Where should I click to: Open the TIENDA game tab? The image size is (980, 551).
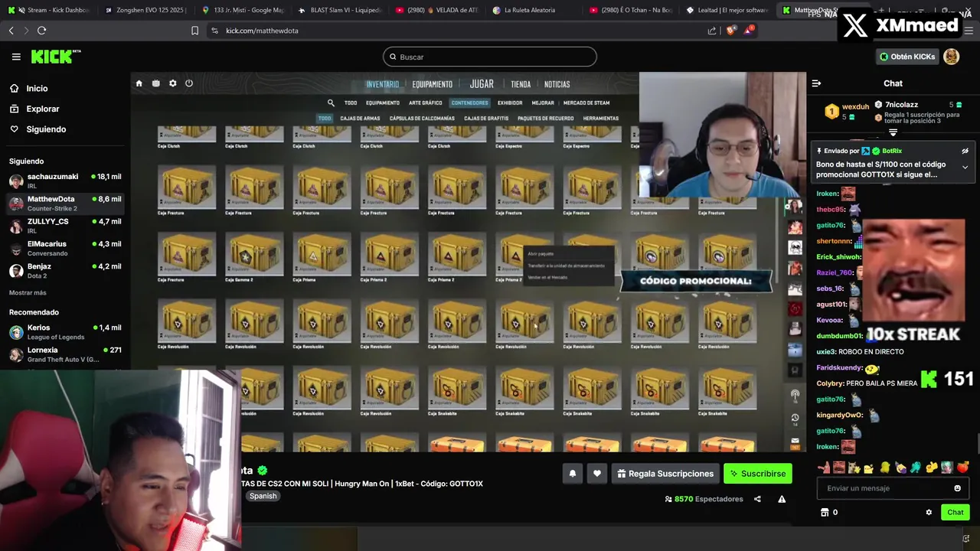521,84
